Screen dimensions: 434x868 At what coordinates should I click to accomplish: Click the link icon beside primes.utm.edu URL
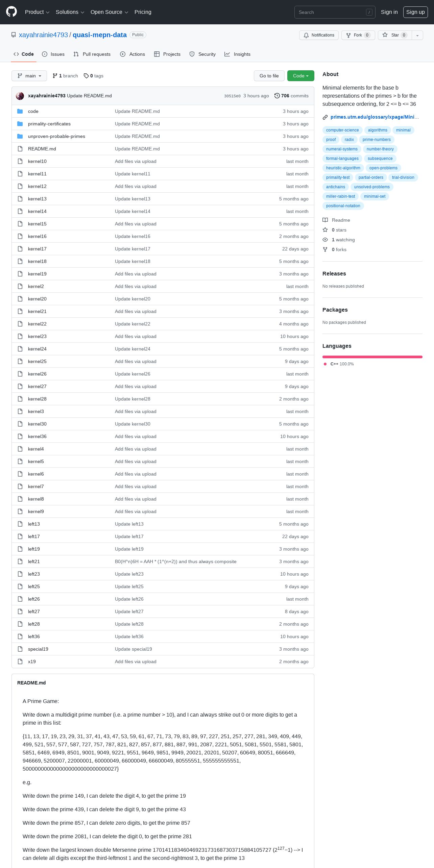[325, 117]
